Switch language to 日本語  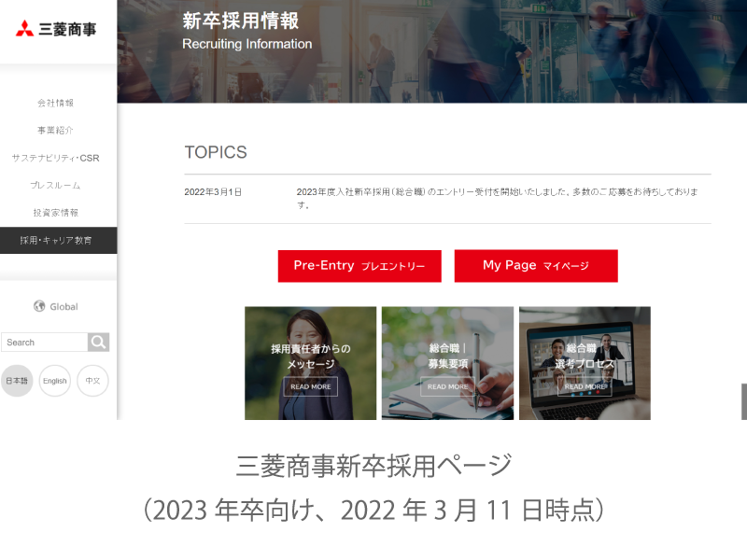point(17,381)
